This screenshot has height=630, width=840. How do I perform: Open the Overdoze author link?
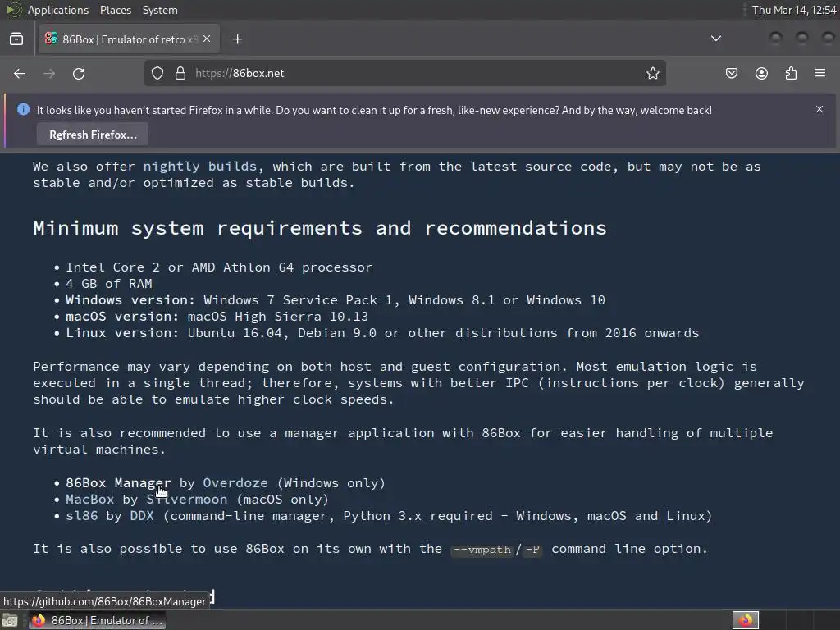pyautogui.click(x=235, y=482)
